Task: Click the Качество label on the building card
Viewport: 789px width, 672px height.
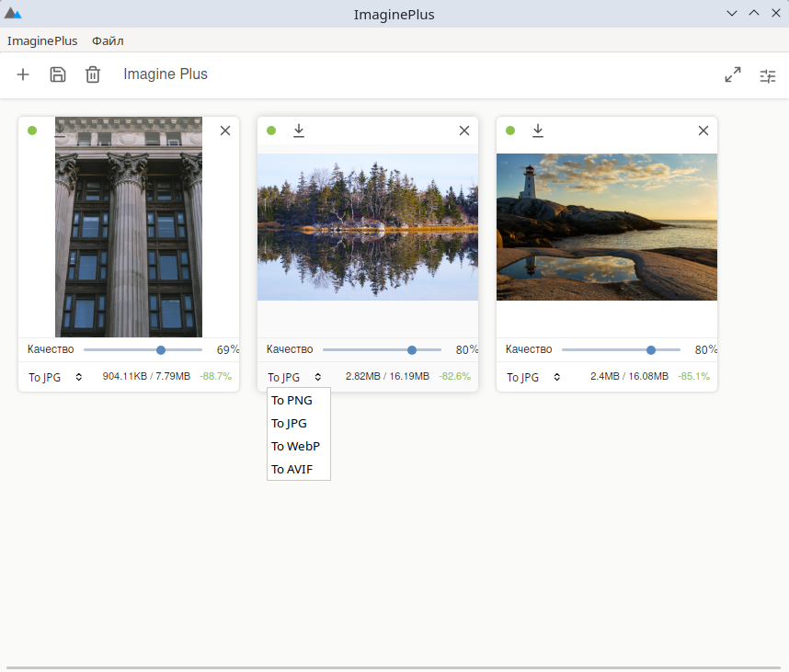Action: tap(51, 349)
